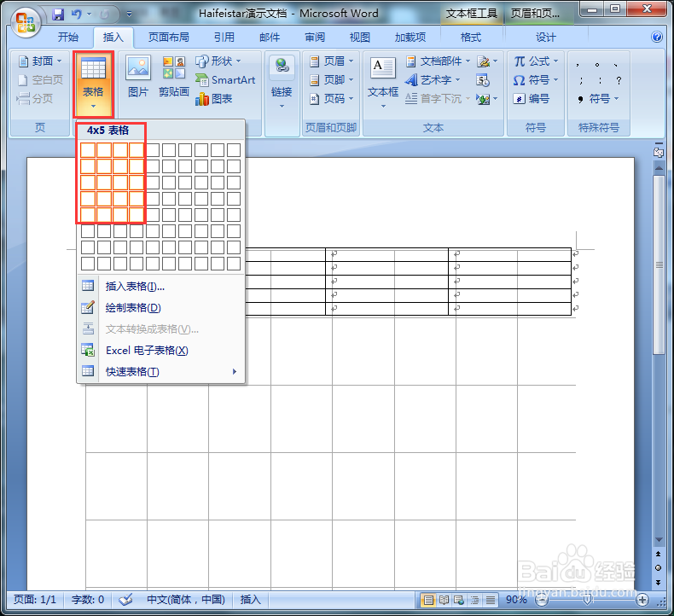
Task: Open Quick Tables (快速表格) submenu
Action: click(x=160, y=372)
